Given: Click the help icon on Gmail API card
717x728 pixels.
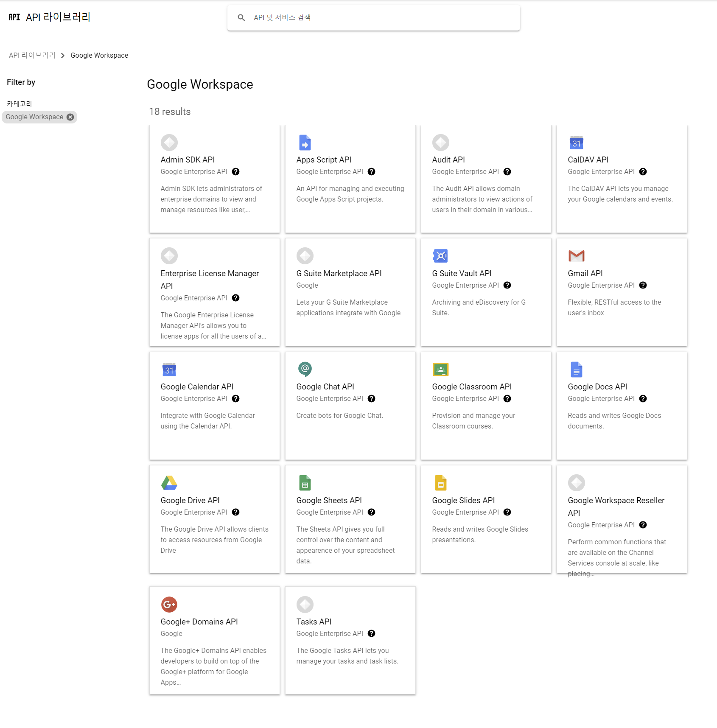Looking at the screenshot, I should pyautogui.click(x=643, y=286).
